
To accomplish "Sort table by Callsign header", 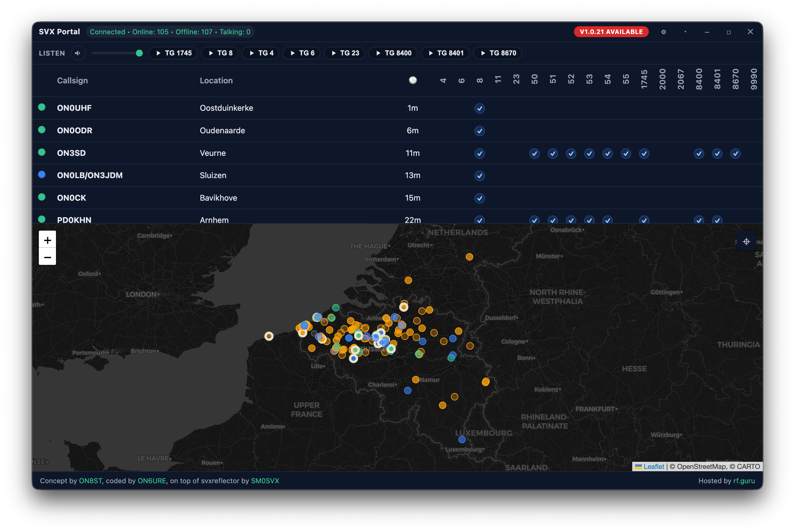I will click(x=72, y=80).
